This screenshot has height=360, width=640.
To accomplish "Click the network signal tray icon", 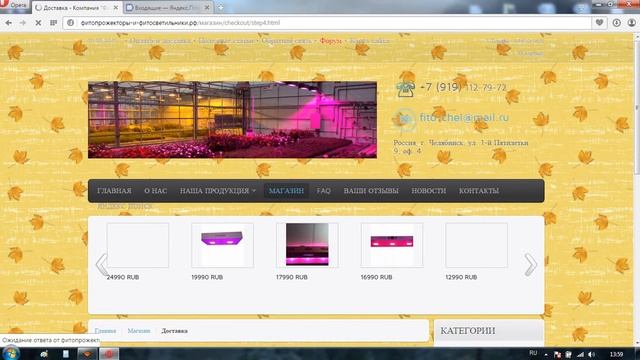I will (x=580, y=355).
